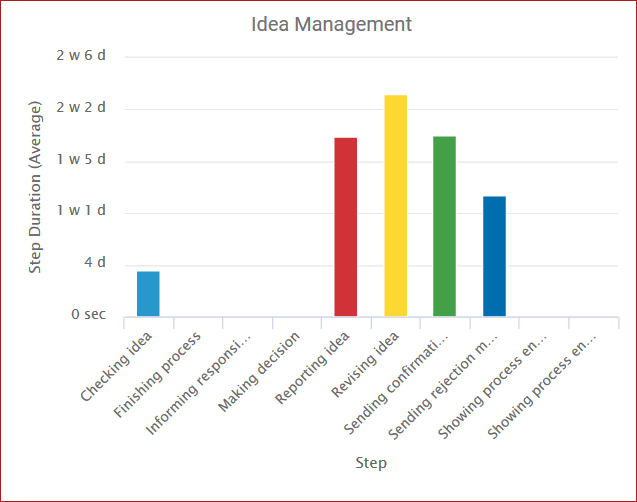This screenshot has width=637, height=502.
Task: Click the Finishing process axis label
Action: point(164,368)
